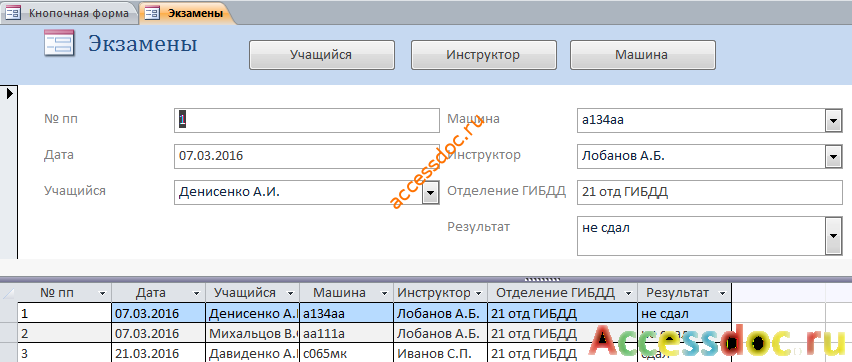
Task: Click the date 07.03.2016 in row 2
Action: coord(159,333)
